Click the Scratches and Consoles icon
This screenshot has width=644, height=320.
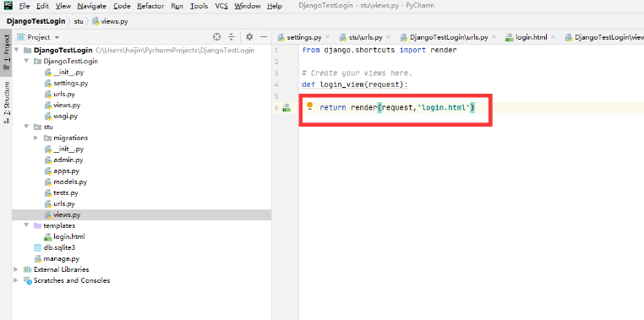28,280
